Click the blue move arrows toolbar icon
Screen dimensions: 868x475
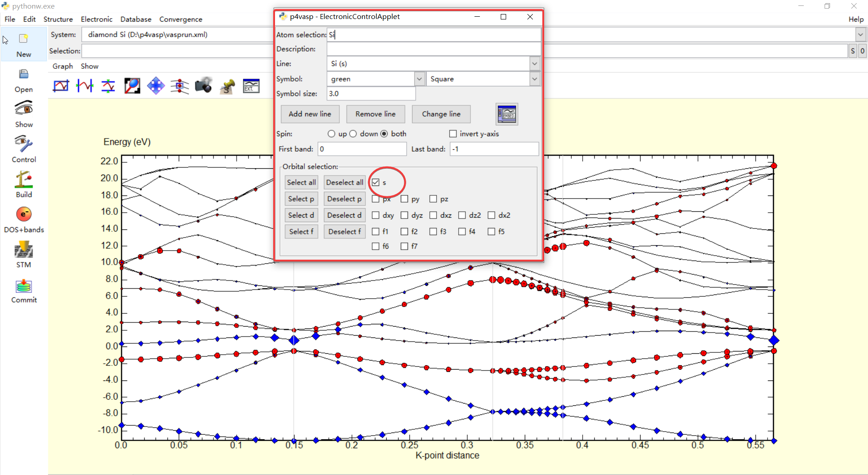156,85
